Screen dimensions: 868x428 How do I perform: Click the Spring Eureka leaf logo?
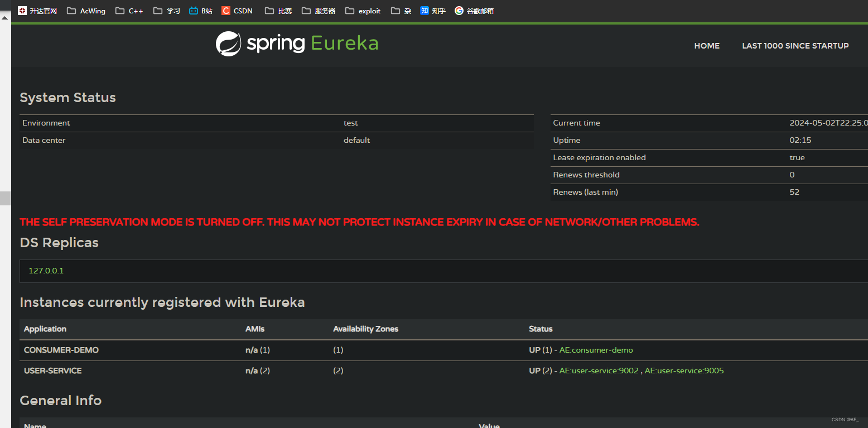click(229, 44)
